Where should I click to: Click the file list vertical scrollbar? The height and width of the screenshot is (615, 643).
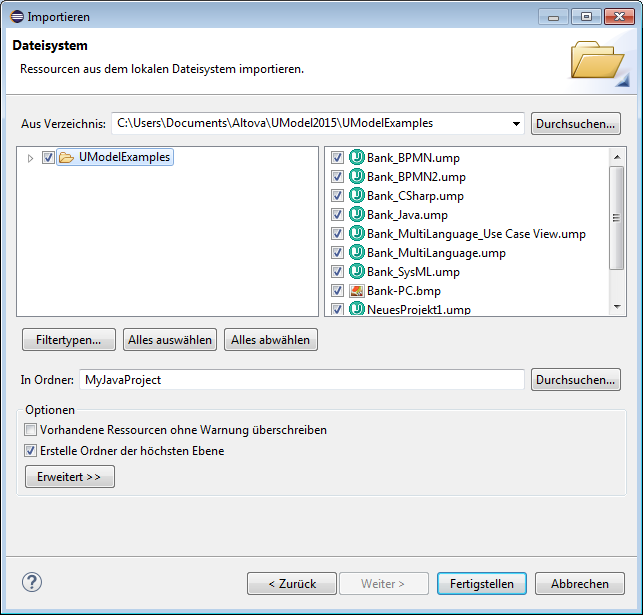tap(617, 218)
